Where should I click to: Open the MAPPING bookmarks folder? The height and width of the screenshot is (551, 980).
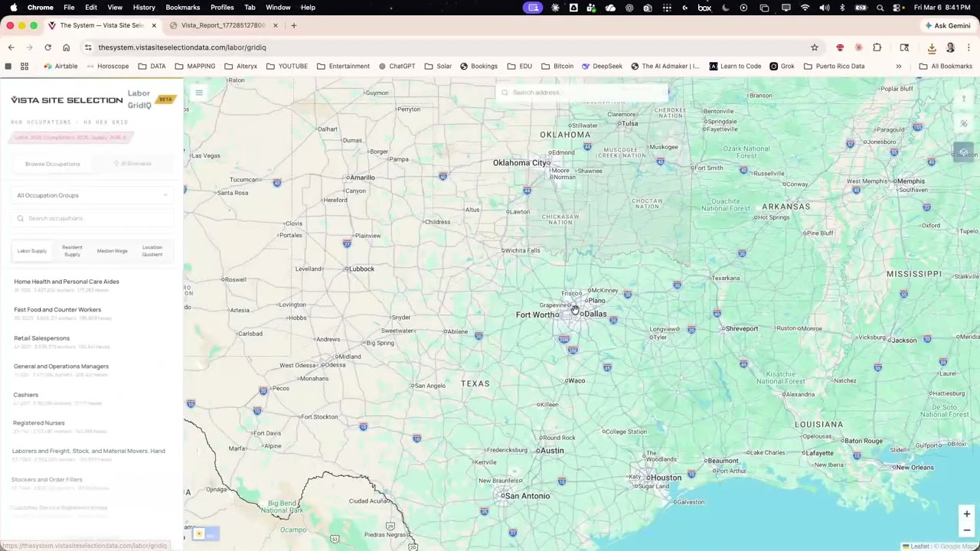click(195, 66)
